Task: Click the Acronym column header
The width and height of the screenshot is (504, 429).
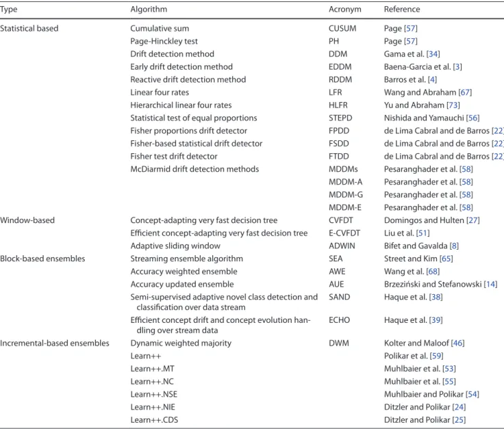Action: pyautogui.click(x=345, y=10)
